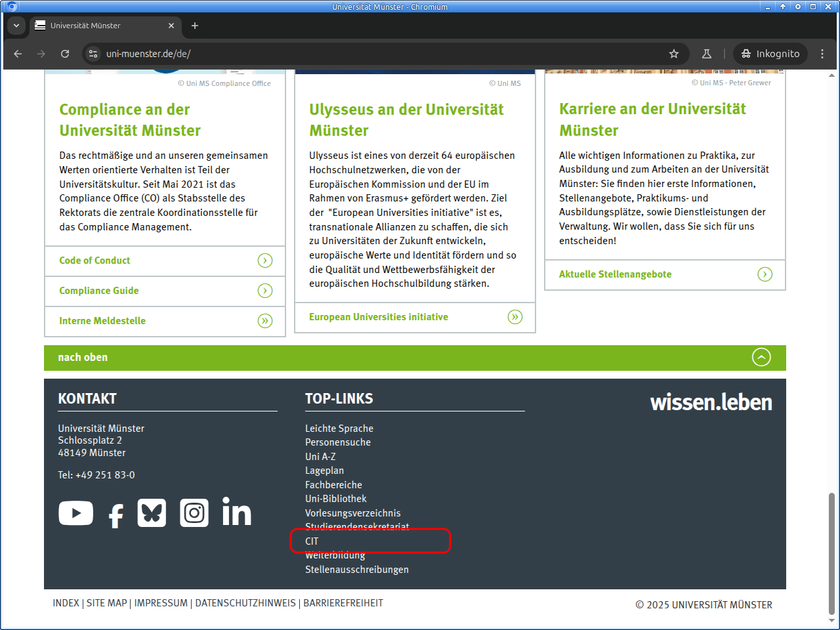Viewport: 840px width, 630px height.
Task: Click the site information icon in address bar
Action: click(93, 54)
